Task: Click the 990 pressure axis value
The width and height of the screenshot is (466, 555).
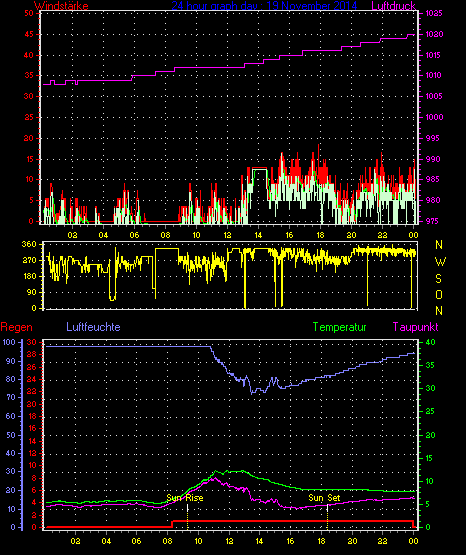Action: click(x=433, y=159)
